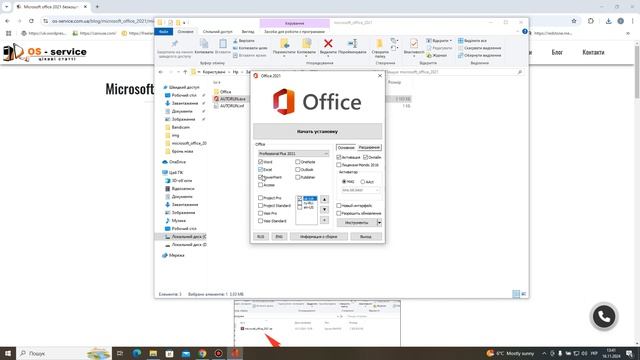Enable the OneNote checkbox
The height and width of the screenshot is (360, 640).
298,162
